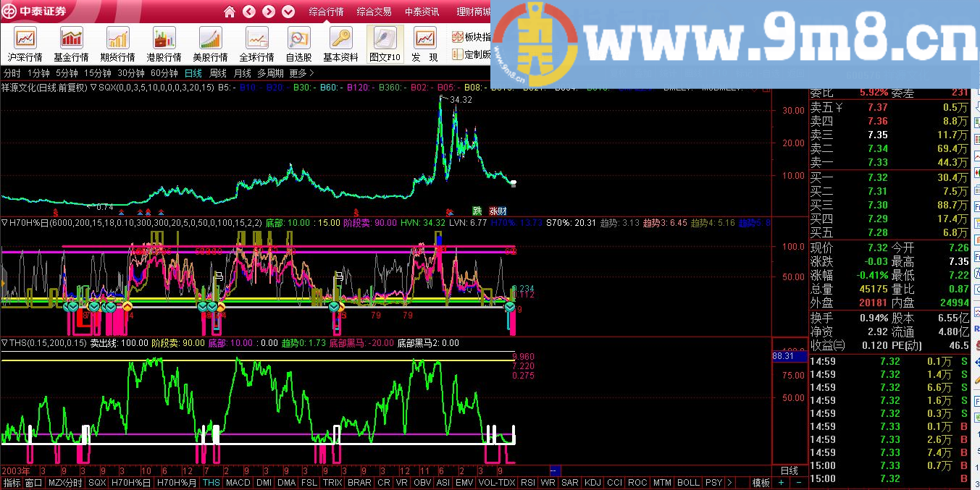
Task: Expand the H70H%日 indicator triangle menu
Action: [x=5, y=222]
